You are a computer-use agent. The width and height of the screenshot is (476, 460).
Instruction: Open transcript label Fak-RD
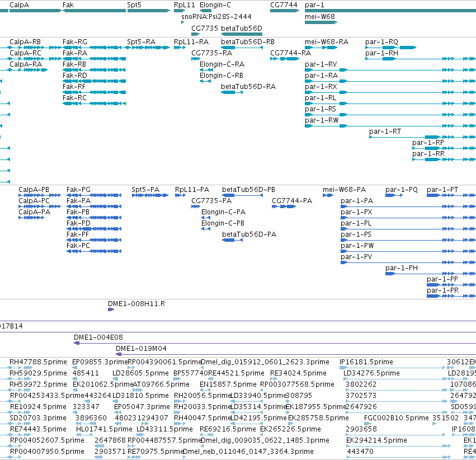coord(75,76)
